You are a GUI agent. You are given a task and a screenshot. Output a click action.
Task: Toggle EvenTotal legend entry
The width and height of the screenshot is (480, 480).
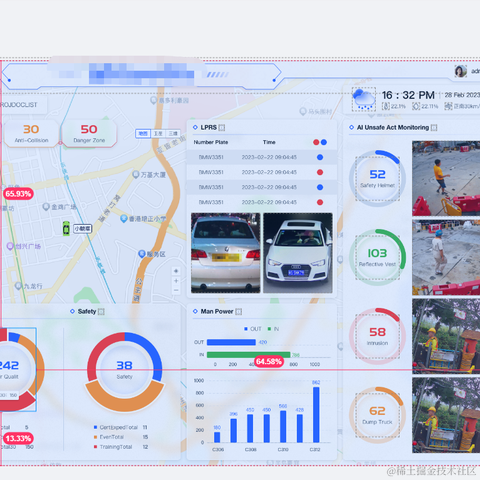point(109,437)
